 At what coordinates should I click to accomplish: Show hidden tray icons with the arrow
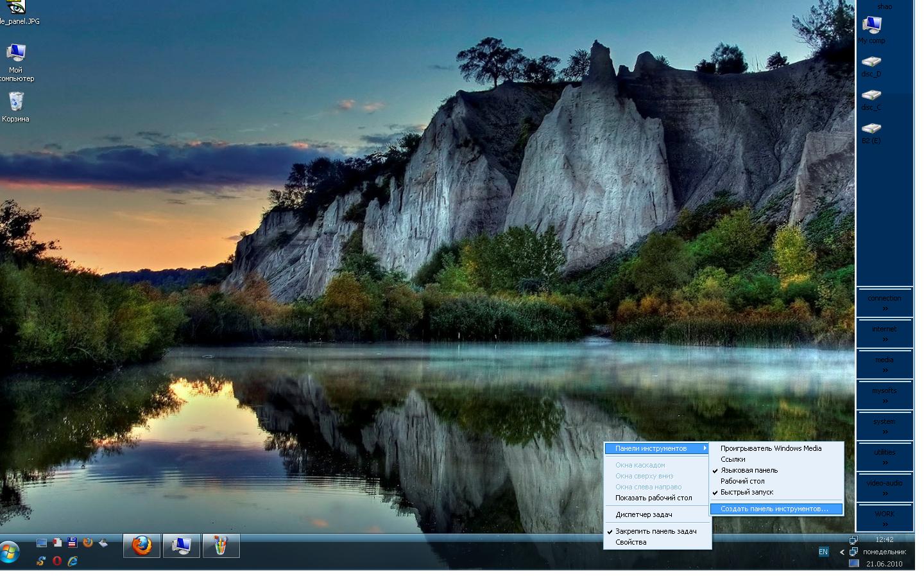point(842,552)
